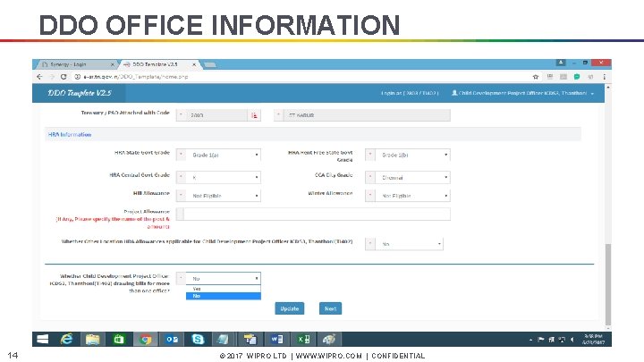644x362 pixels.
Task: Click the browser forward arrow
Action: pos(52,77)
